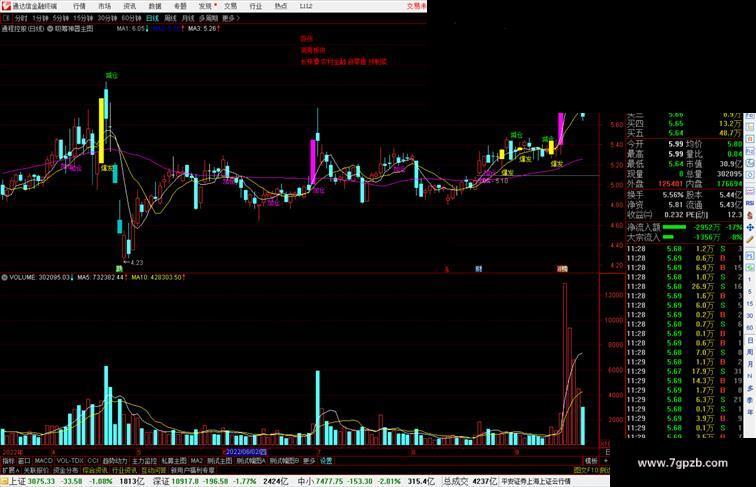Image resolution: width=756 pixels, height=487 pixels.
Task: Select the 主力监控 indicator tab
Action: 144,461
